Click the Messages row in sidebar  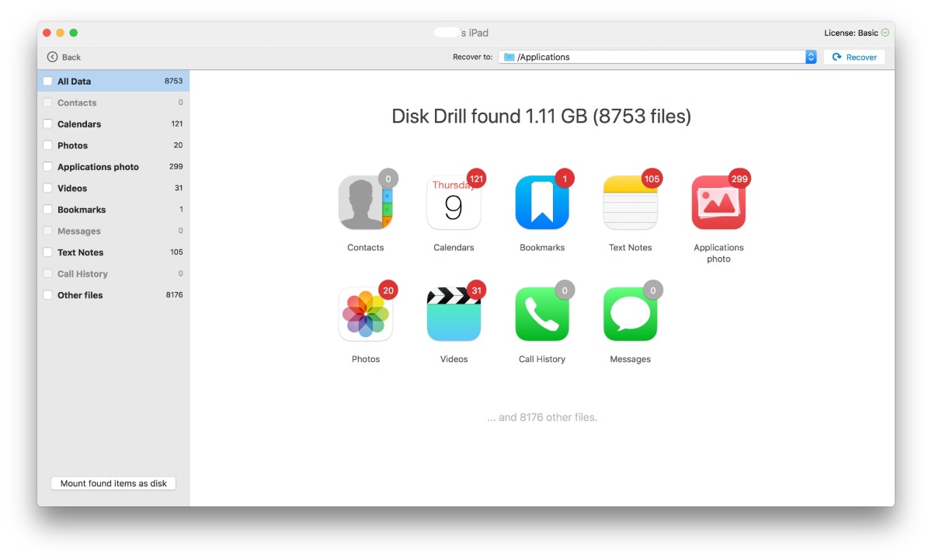pyautogui.click(x=113, y=231)
